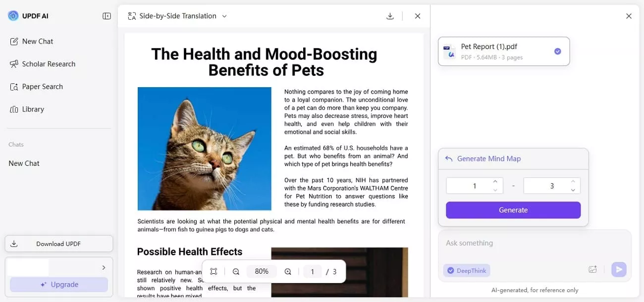Decrease the end page number

point(573,190)
